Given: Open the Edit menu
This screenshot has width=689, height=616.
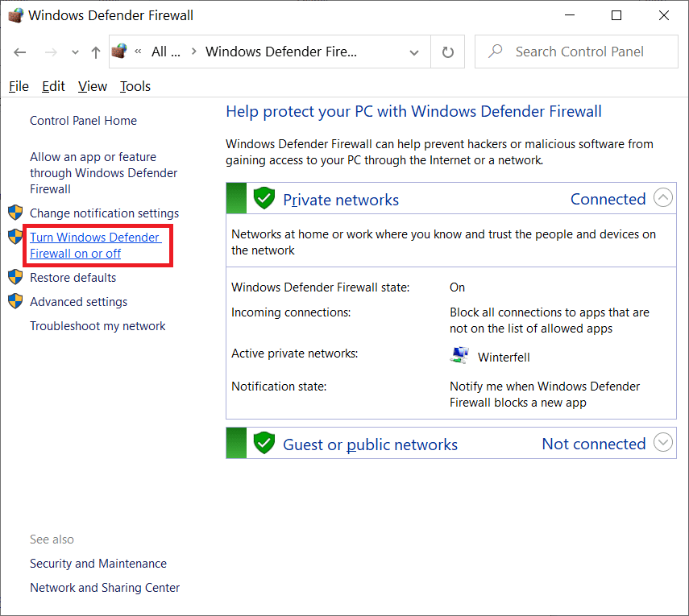Looking at the screenshot, I should click(x=53, y=86).
